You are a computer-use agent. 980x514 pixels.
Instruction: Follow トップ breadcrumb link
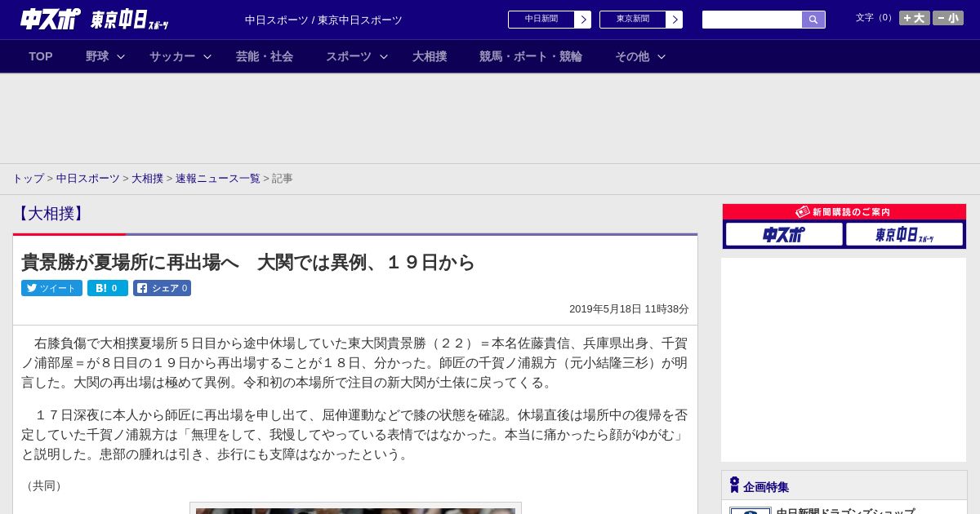28,179
